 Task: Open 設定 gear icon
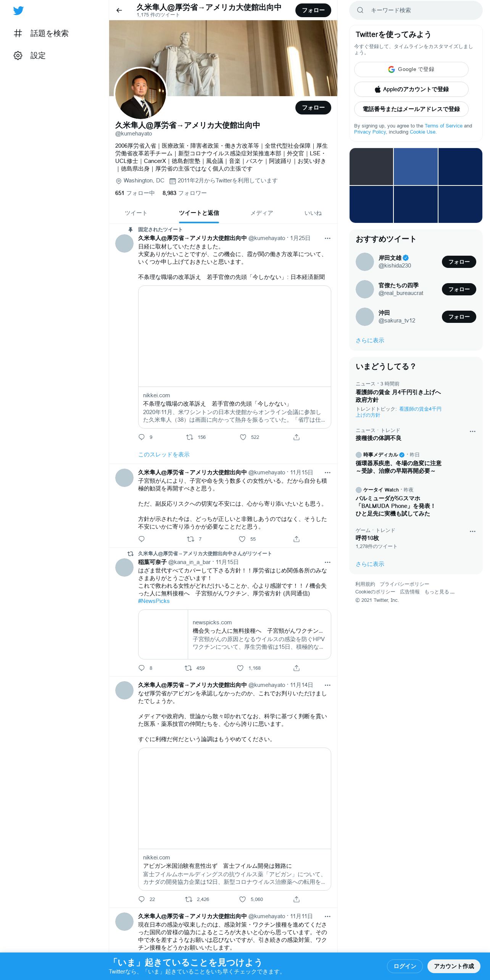pos(18,56)
